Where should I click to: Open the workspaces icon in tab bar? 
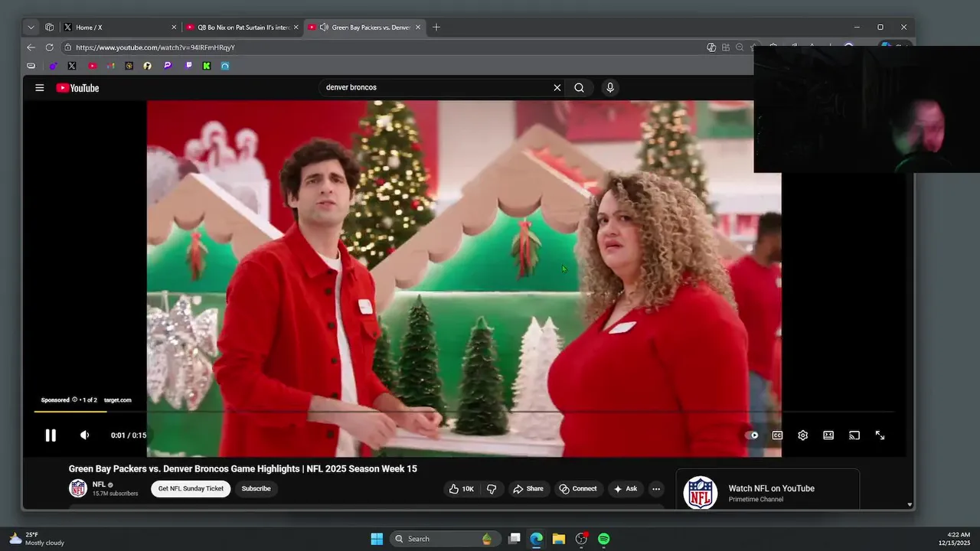click(49, 28)
